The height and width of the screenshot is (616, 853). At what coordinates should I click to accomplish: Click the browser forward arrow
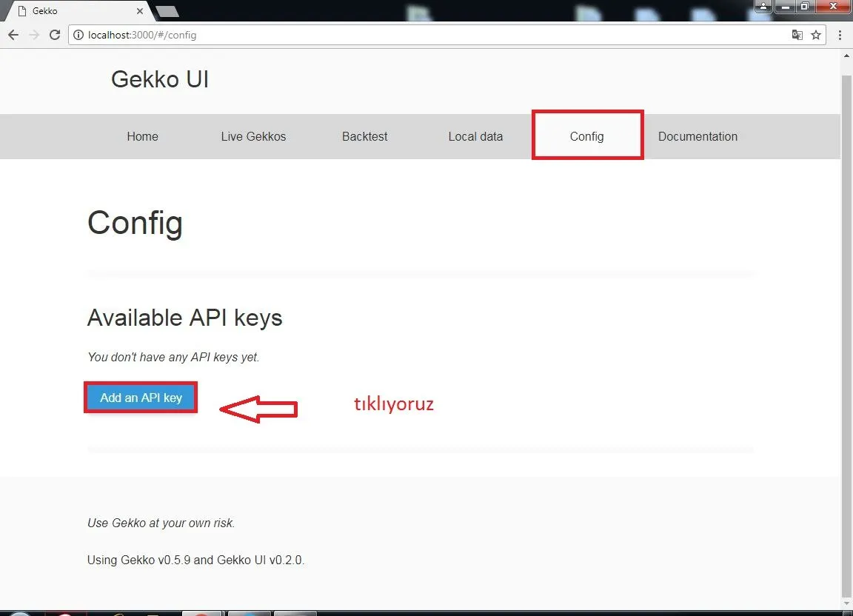coord(34,35)
